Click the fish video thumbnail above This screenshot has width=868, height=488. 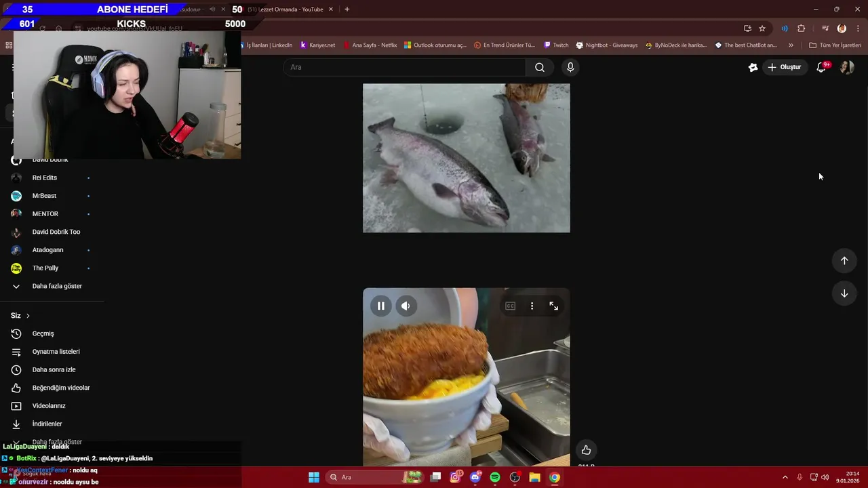tap(467, 158)
